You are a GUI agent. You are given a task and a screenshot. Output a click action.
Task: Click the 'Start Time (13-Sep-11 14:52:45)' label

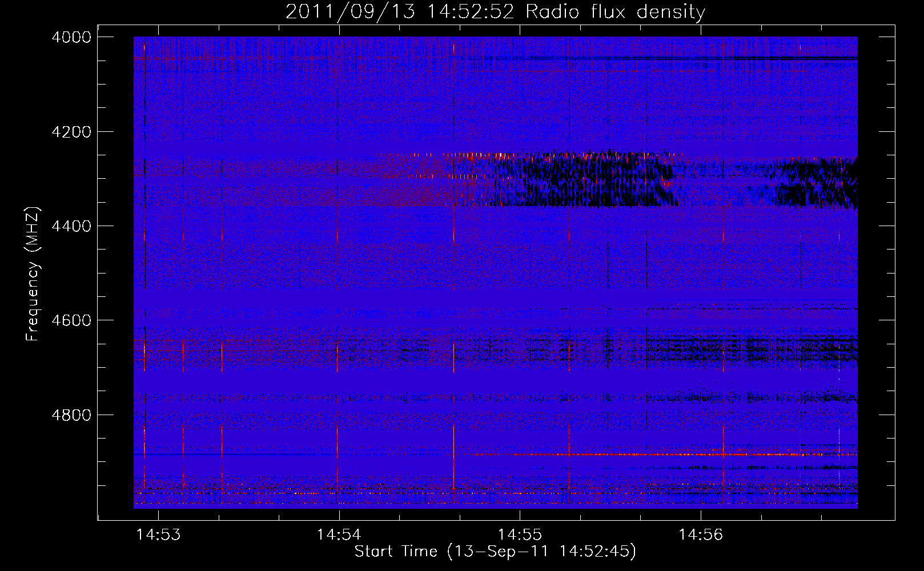(495, 552)
